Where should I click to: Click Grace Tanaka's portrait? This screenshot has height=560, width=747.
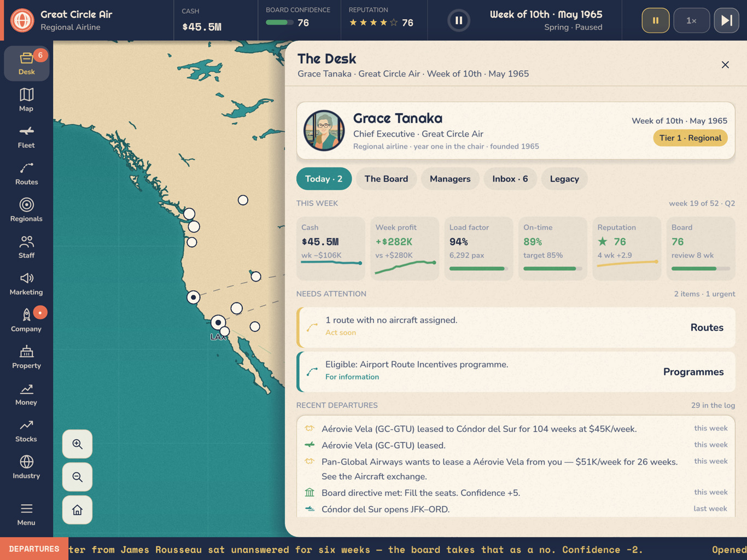324,131
